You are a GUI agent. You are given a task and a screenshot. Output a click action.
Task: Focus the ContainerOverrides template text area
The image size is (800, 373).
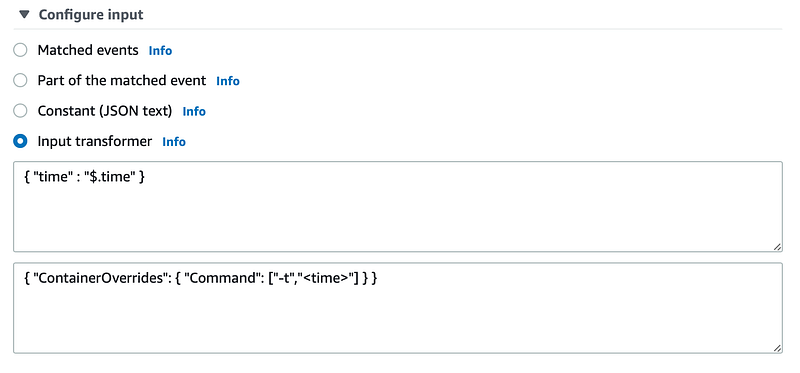pyautogui.click(x=397, y=308)
